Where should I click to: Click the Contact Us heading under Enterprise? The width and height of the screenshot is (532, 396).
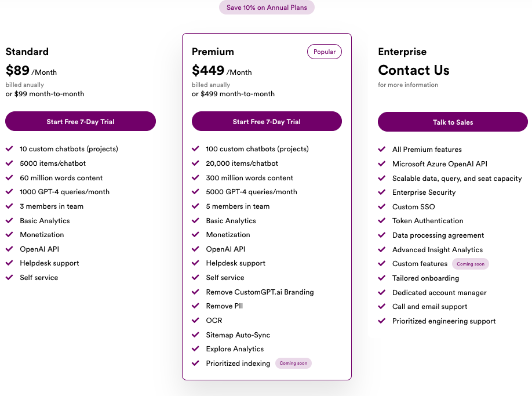414,70
